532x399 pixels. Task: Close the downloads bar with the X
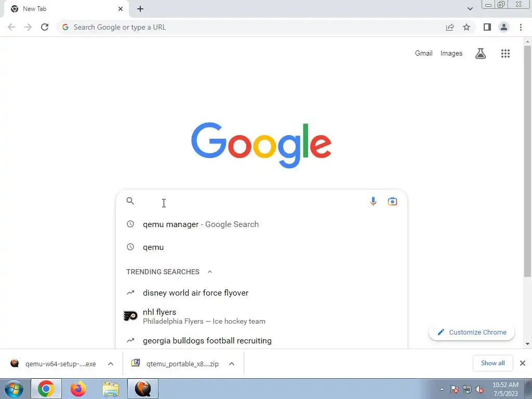(x=523, y=363)
